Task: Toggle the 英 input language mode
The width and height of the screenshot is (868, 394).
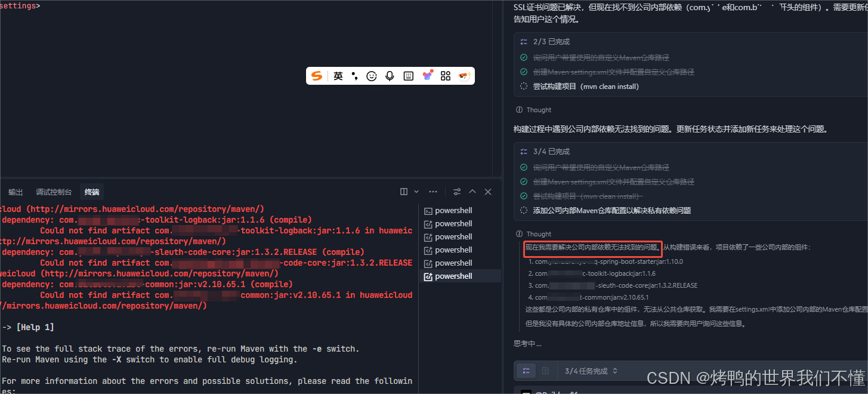Action: (x=338, y=76)
